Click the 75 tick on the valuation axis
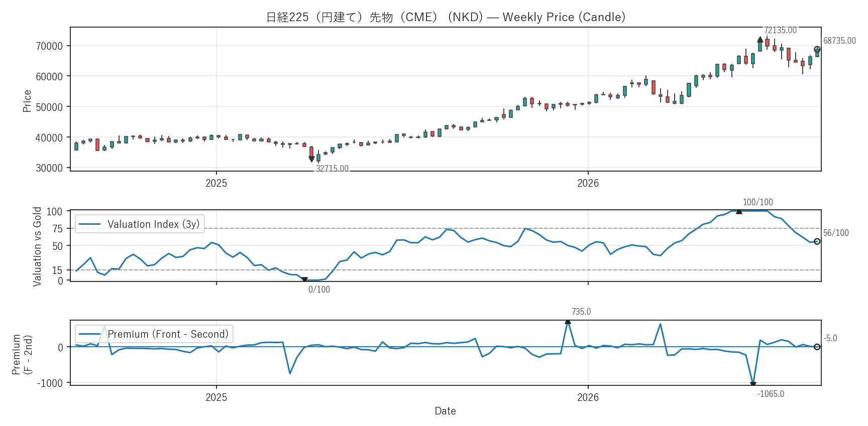This screenshot has height=426, width=868. pyautogui.click(x=58, y=229)
